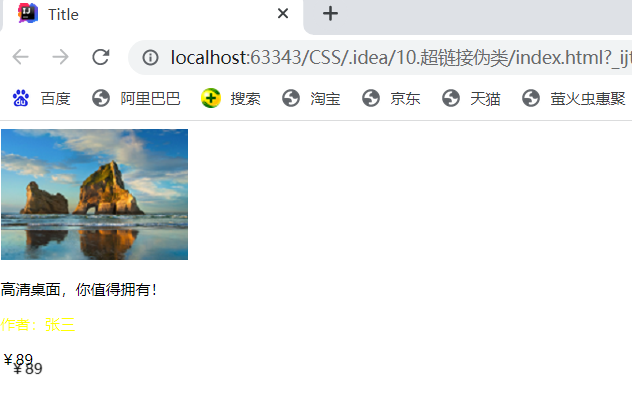Select the Title browser tab
This screenshot has height=407, width=632.
tap(152, 15)
